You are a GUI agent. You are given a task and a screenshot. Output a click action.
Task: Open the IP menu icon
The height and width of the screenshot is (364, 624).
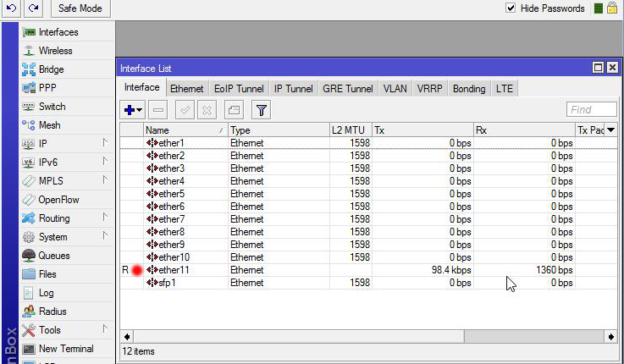coord(28,144)
